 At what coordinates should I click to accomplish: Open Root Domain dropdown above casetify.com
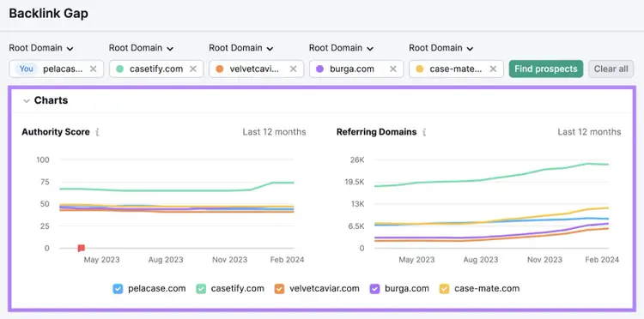point(141,48)
